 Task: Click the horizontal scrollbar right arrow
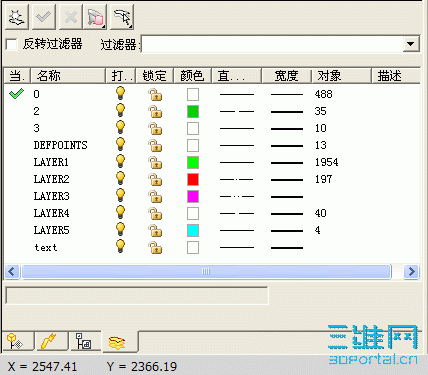pos(411,271)
